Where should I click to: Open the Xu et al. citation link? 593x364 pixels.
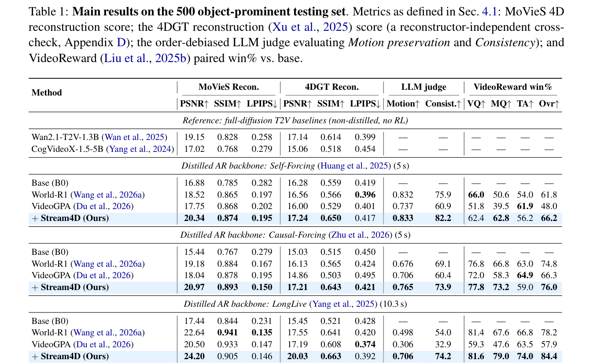[x=295, y=27]
